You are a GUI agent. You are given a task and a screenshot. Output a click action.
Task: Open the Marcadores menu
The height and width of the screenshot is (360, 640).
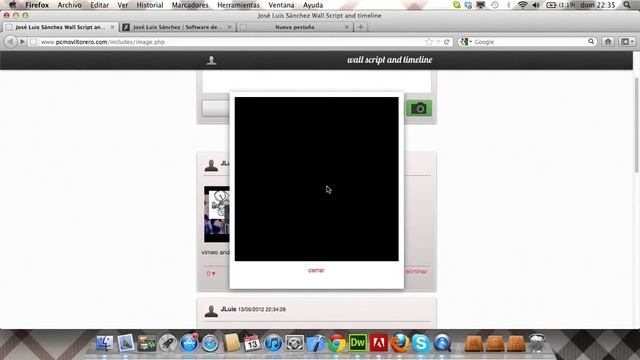pos(190,5)
